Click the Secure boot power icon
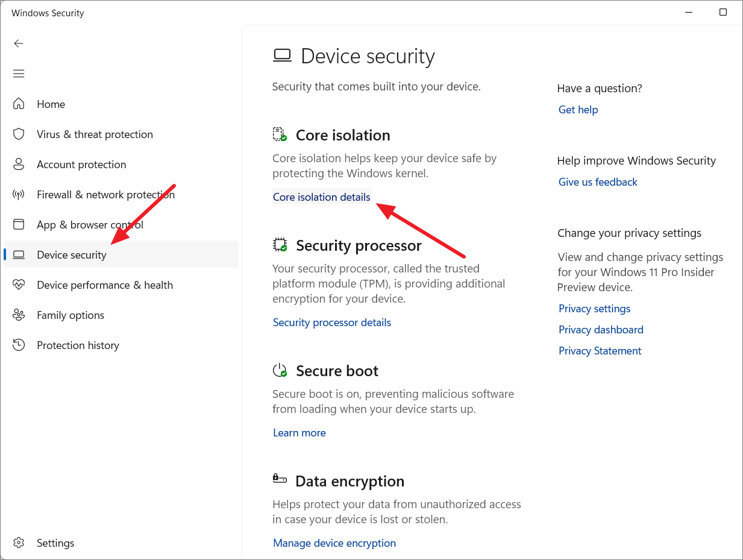This screenshot has height=560, width=743. coord(280,370)
